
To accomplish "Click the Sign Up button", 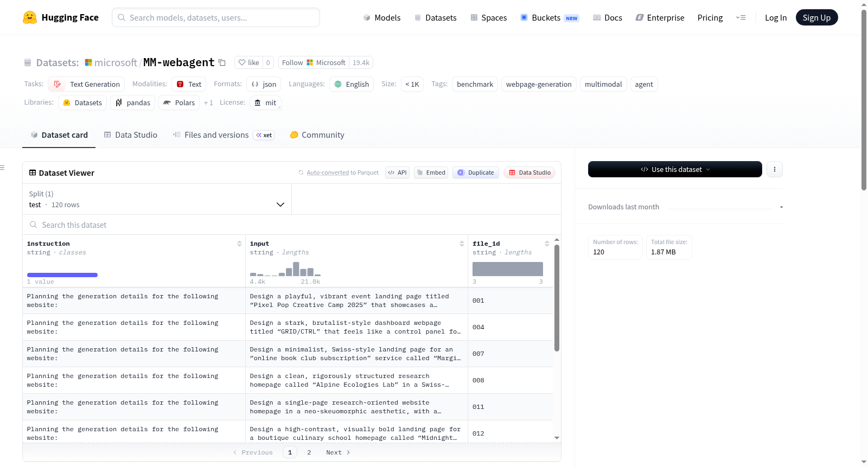I will pos(816,17).
